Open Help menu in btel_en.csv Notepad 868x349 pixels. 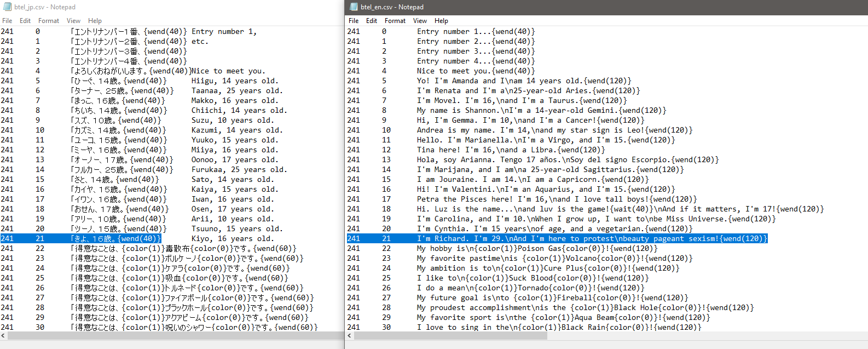point(441,21)
